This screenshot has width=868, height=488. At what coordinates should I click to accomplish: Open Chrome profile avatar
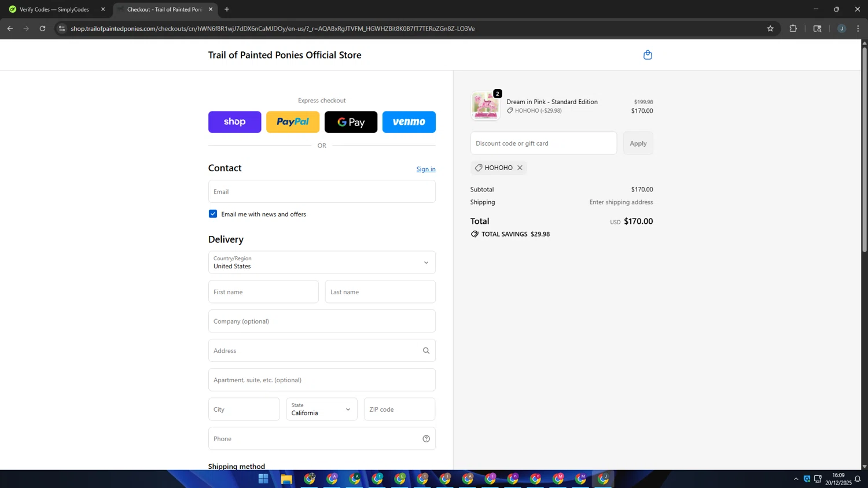click(841, 28)
